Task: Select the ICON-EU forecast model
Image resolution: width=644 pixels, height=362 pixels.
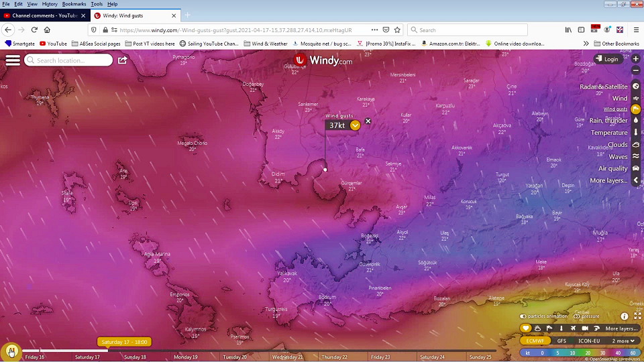Action: 589,341
